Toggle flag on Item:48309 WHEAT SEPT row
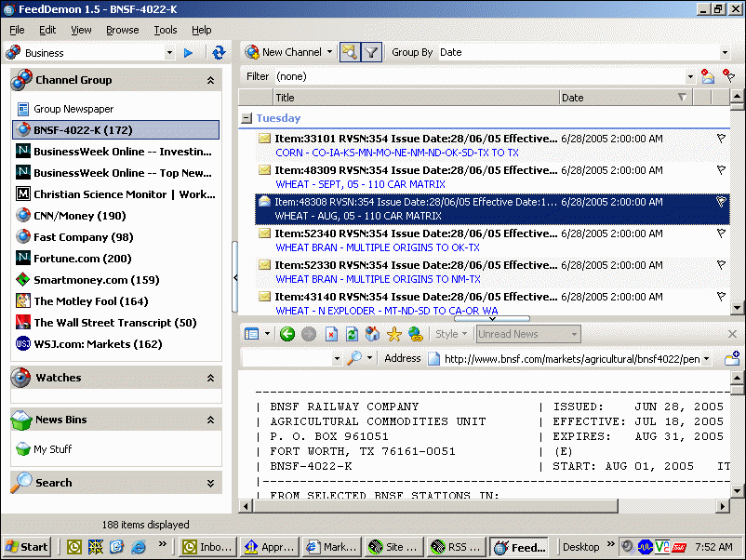746x560 pixels. 721,170
